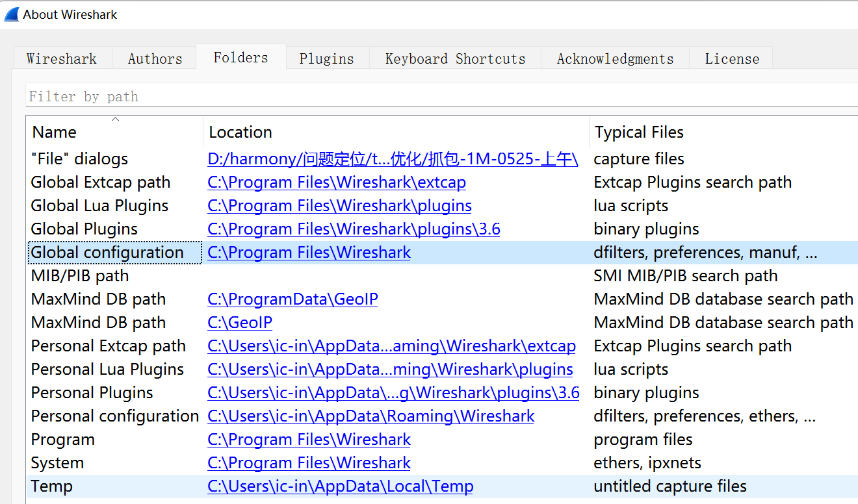Select the "File" dialogs row name

point(79,159)
